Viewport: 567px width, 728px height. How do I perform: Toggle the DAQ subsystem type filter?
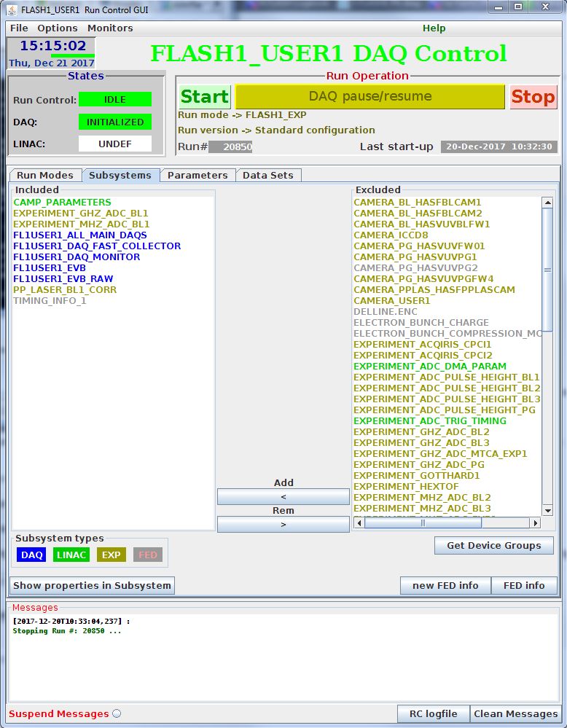click(32, 555)
